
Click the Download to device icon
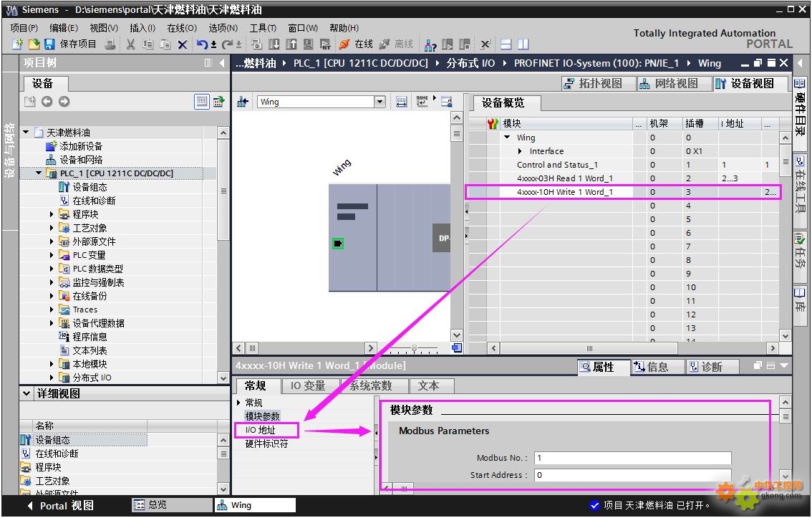[274, 44]
